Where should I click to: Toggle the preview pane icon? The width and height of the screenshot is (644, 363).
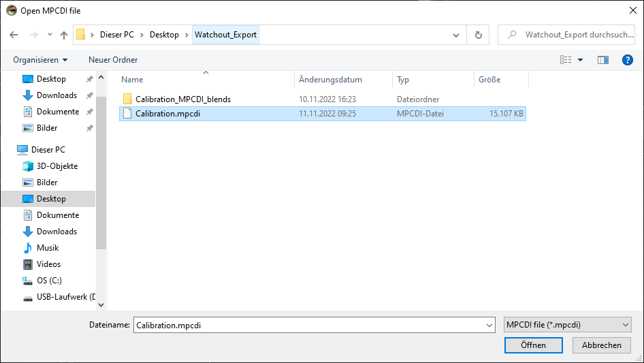tap(602, 60)
